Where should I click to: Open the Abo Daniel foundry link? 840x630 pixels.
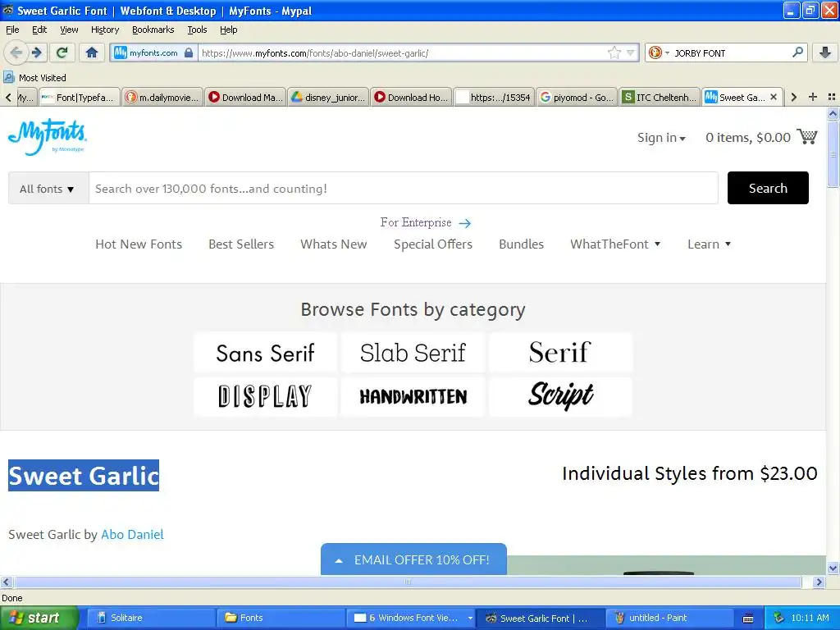tap(132, 535)
